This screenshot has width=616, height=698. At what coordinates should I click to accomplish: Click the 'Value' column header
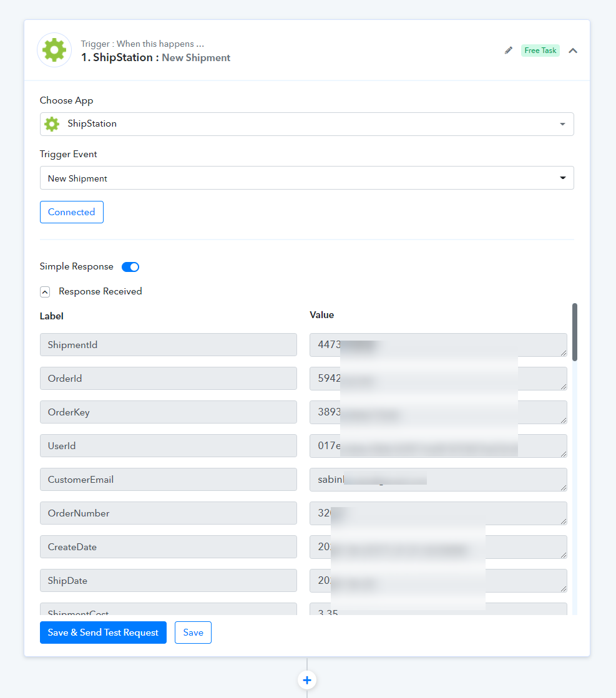(x=321, y=315)
